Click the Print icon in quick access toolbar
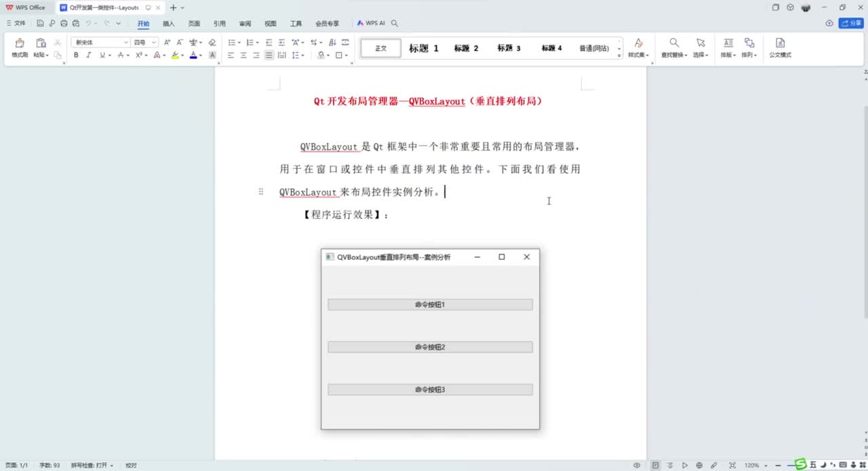The height and width of the screenshot is (471, 868). 64,23
